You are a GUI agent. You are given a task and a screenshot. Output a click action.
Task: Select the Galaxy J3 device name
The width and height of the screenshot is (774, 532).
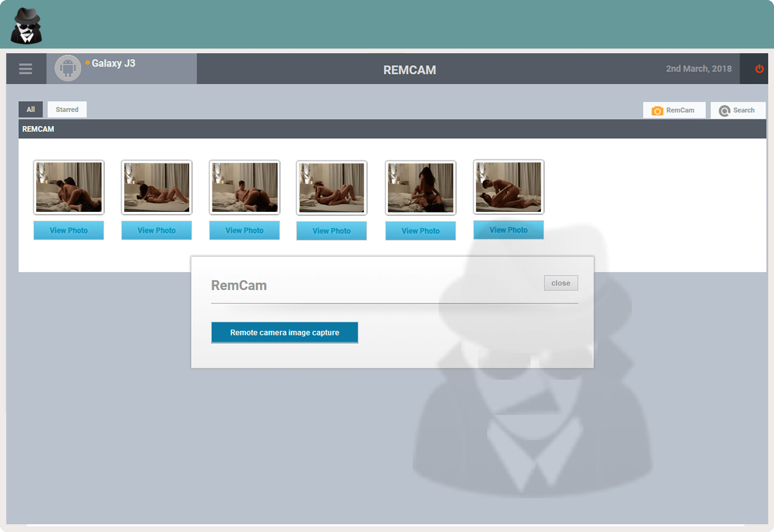coord(114,63)
